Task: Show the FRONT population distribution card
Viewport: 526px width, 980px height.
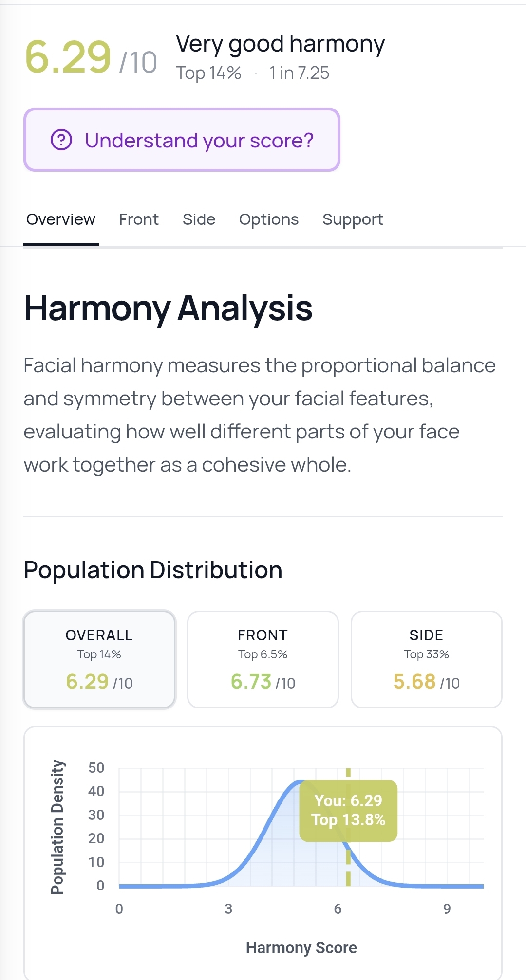Action: tap(263, 659)
